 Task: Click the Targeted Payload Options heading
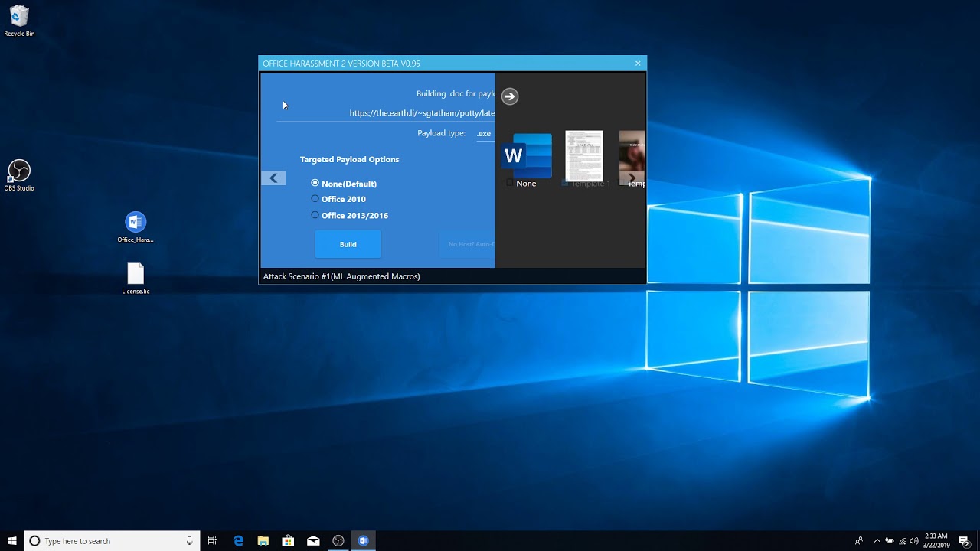pyautogui.click(x=349, y=159)
